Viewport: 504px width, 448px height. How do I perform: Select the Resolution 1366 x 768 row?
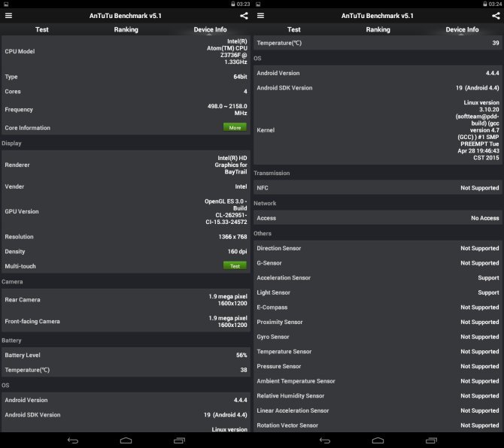(126, 237)
